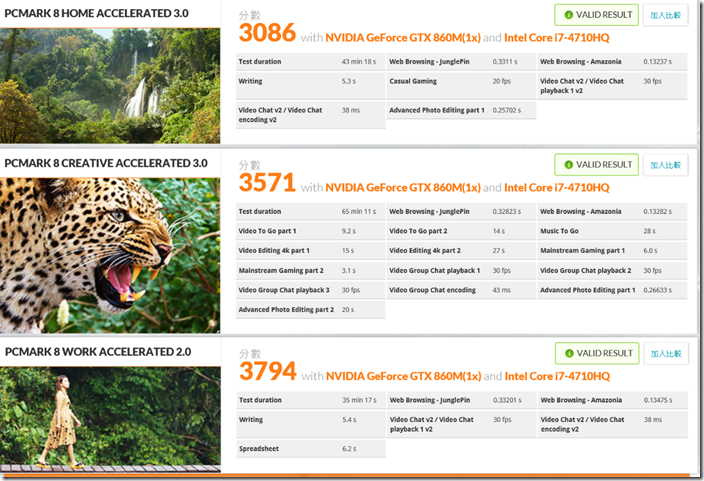Click the Home Accelerated VALID RESULT info icon
Viewport: 704px width, 481px height.
(x=568, y=15)
